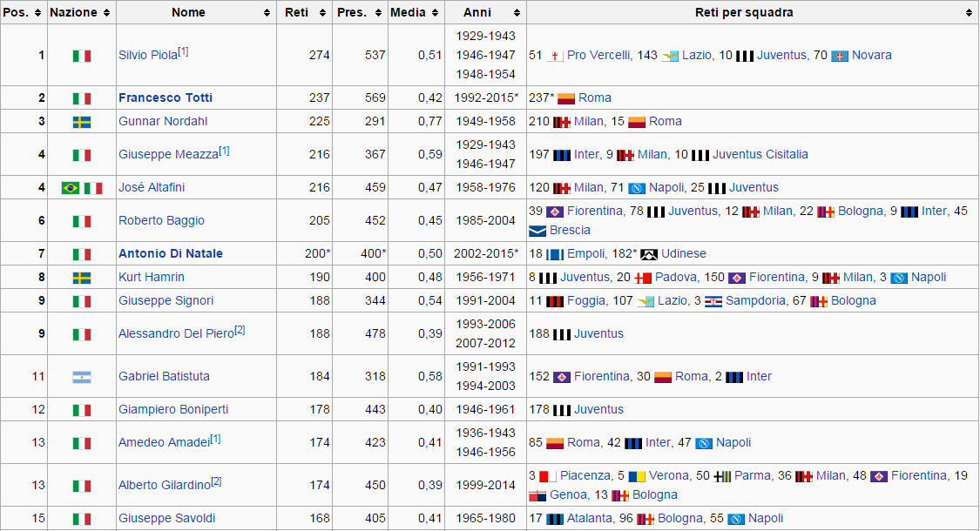Open the Gabriel Batistuta link

pyautogui.click(x=165, y=376)
